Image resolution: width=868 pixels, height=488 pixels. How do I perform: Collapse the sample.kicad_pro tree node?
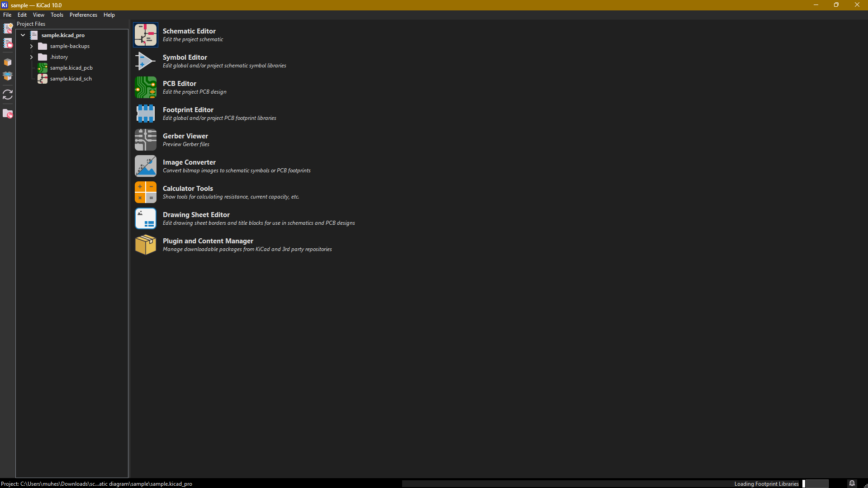tap(23, 35)
